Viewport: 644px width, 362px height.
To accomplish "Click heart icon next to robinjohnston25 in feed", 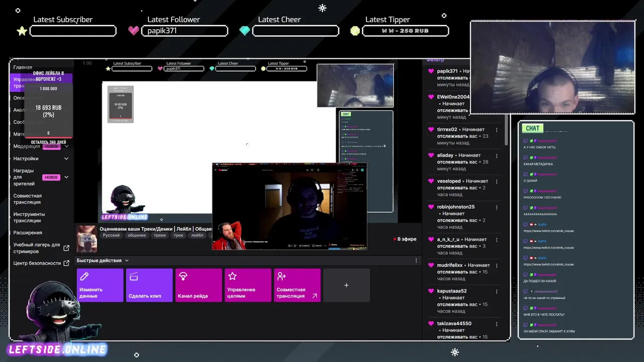I will tap(431, 207).
